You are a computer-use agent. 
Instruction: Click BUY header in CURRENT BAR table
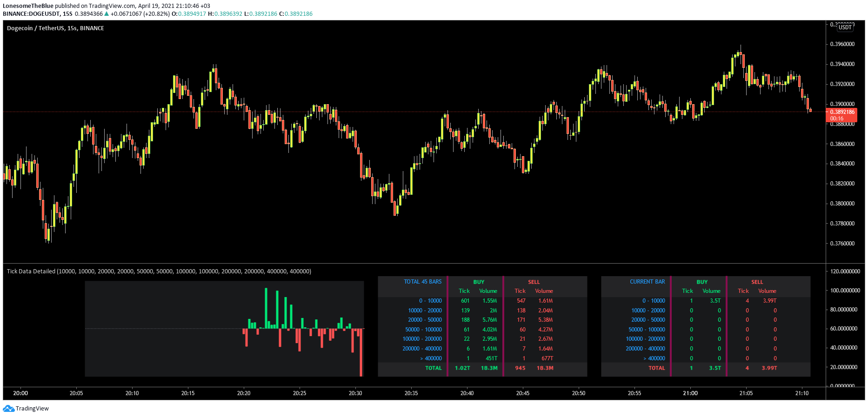coord(702,282)
